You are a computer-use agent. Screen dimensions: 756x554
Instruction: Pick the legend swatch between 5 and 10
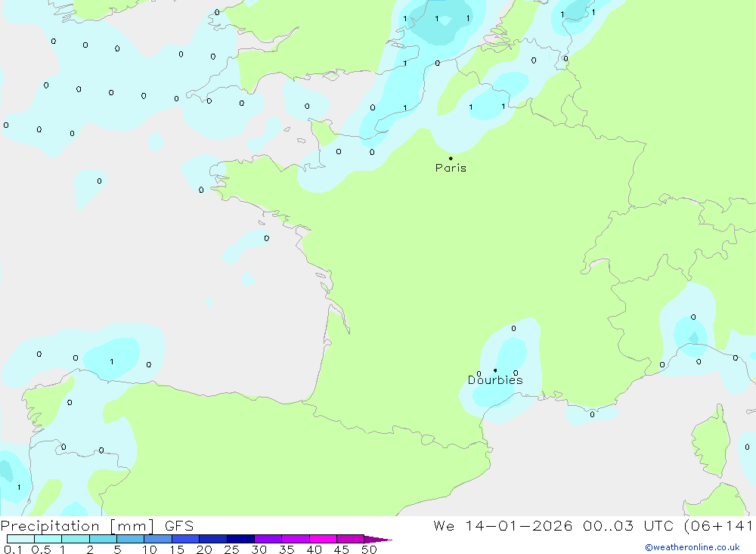pyautogui.click(x=131, y=539)
